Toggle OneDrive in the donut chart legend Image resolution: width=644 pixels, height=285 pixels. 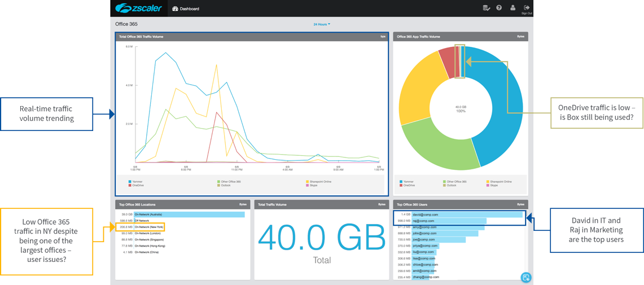coord(408,185)
